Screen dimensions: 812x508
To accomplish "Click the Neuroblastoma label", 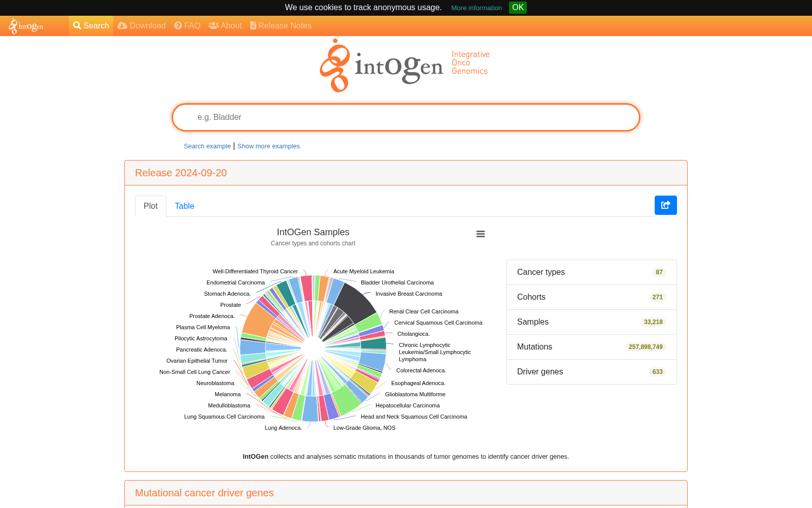I will (215, 384).
